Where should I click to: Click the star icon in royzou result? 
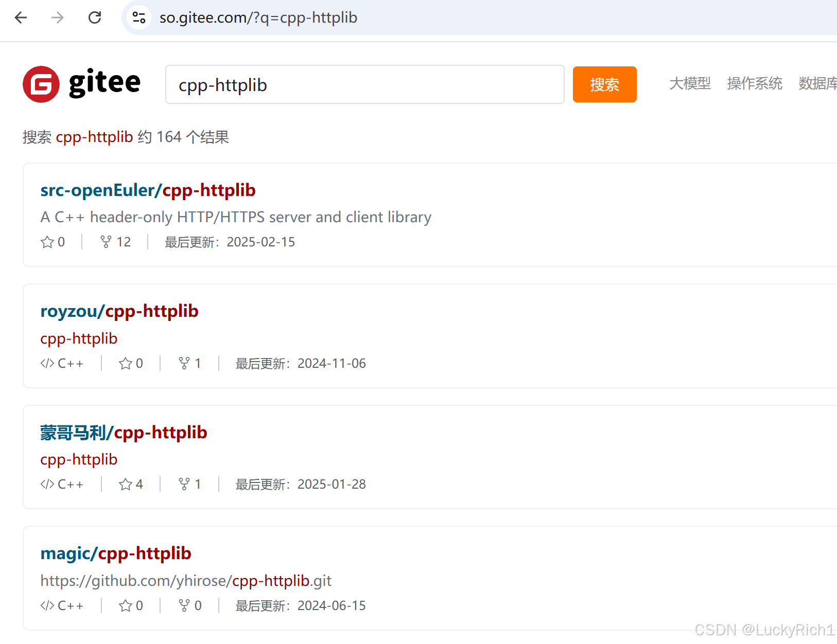coord(126,363)
